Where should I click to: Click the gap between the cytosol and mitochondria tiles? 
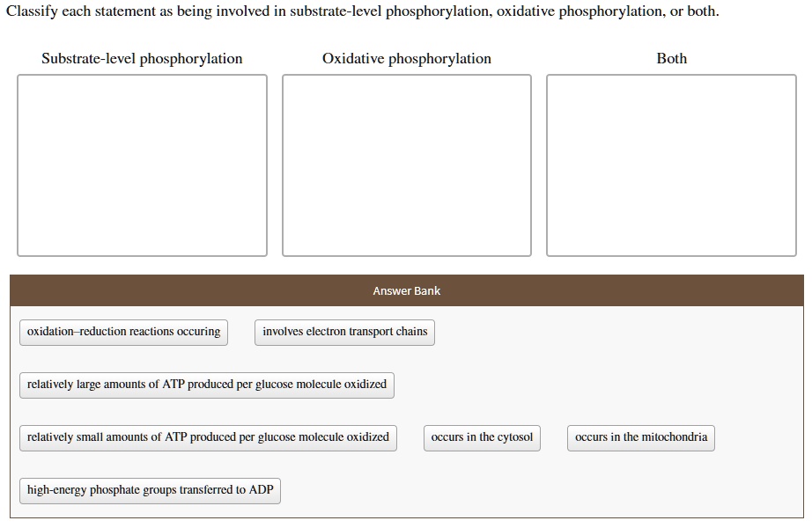(555, 437)
